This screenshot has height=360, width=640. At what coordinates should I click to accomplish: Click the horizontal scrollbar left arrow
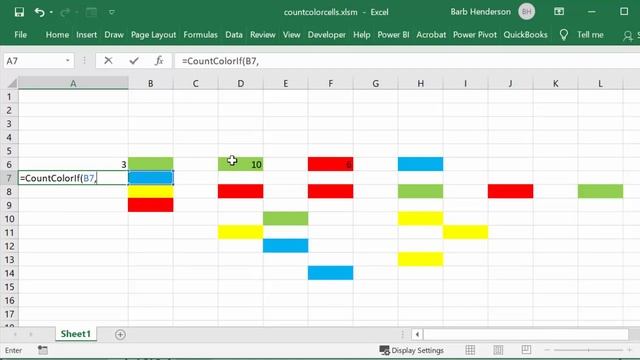click(x=417, y=334)
